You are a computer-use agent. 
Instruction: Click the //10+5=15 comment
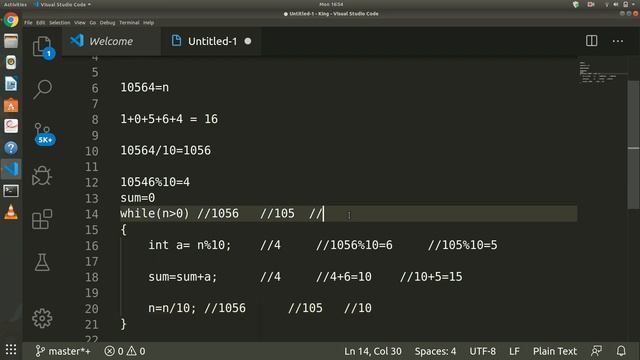click(x=431, y=277)
